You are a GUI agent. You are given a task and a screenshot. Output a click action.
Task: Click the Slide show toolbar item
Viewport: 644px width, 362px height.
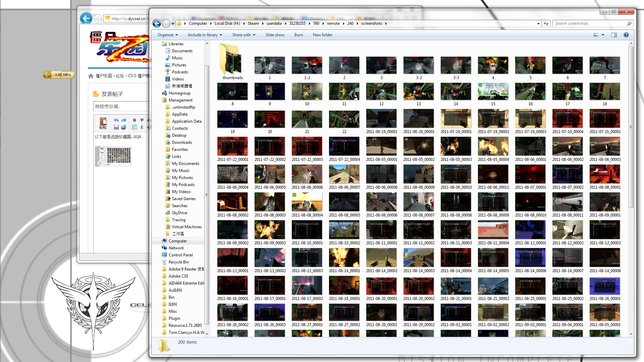275,35
